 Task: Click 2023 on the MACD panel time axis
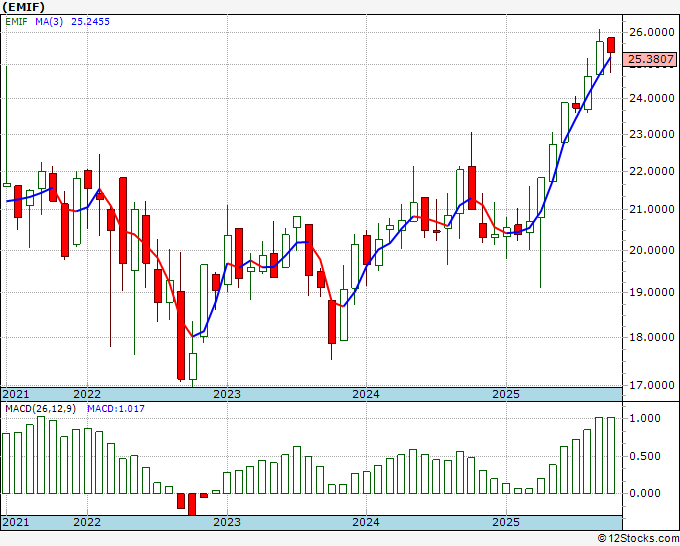click(227, 522)
